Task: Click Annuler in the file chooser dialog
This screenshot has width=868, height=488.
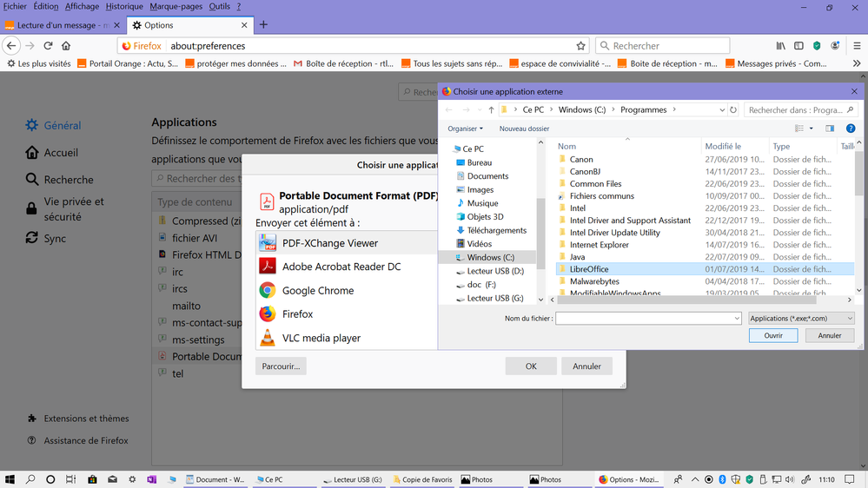Action: pos(829,335)
